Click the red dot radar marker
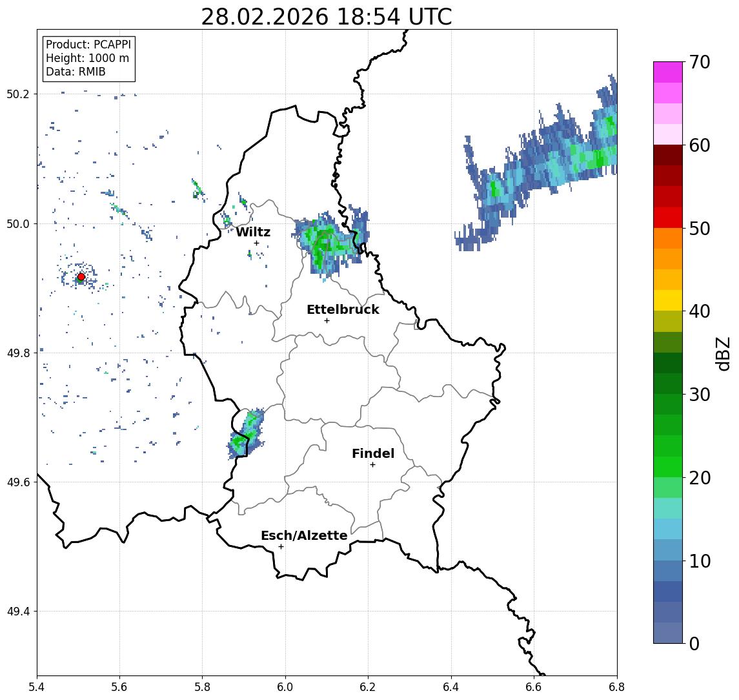Image resolution: width=739 pixels, height=700 pixels. pyautogui.click(x=81, y=277)
